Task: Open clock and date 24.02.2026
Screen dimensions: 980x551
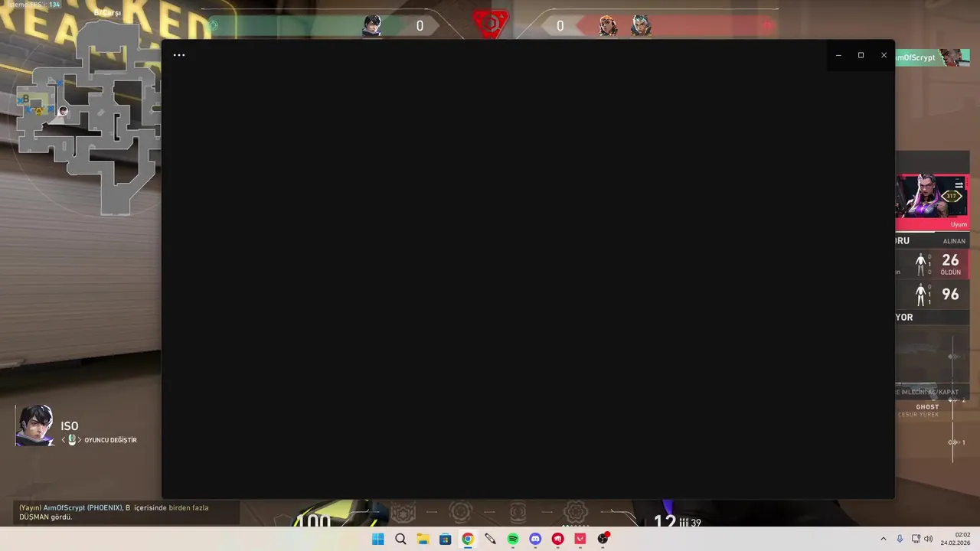Action: click(956, 539)
